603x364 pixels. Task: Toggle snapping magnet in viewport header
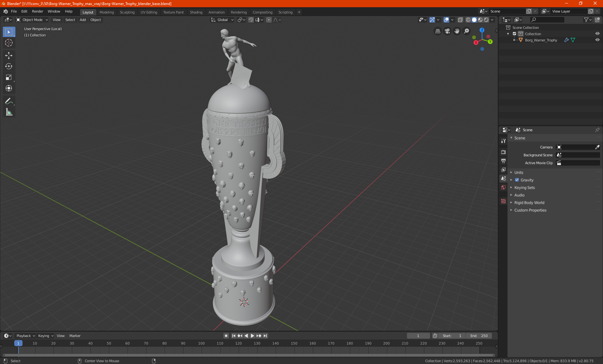251,20
